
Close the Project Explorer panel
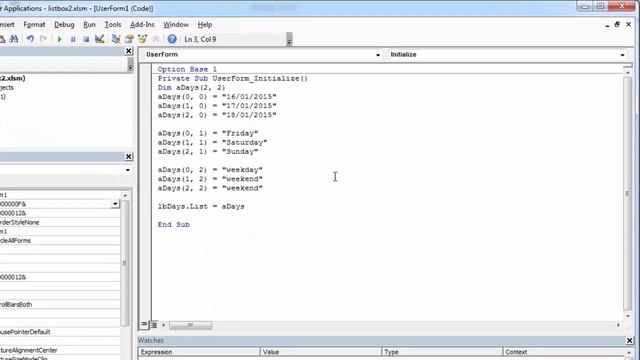point(129,51)
